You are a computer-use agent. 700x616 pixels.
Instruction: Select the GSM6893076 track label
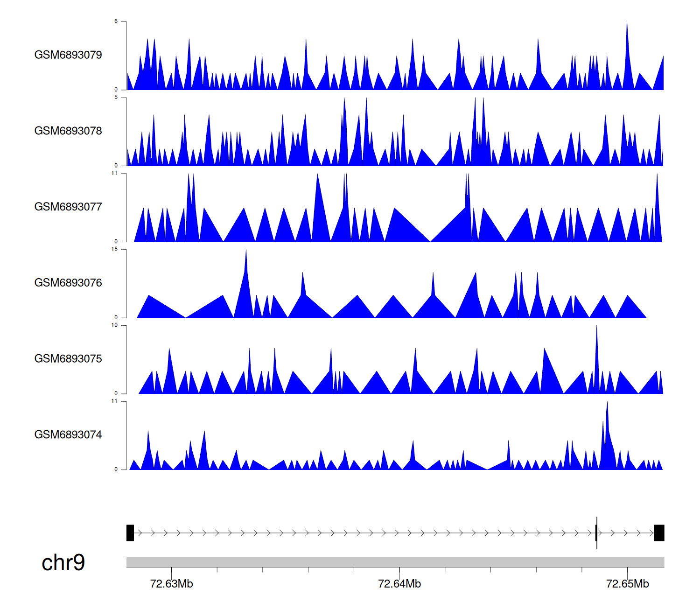(x=68, y=283)
